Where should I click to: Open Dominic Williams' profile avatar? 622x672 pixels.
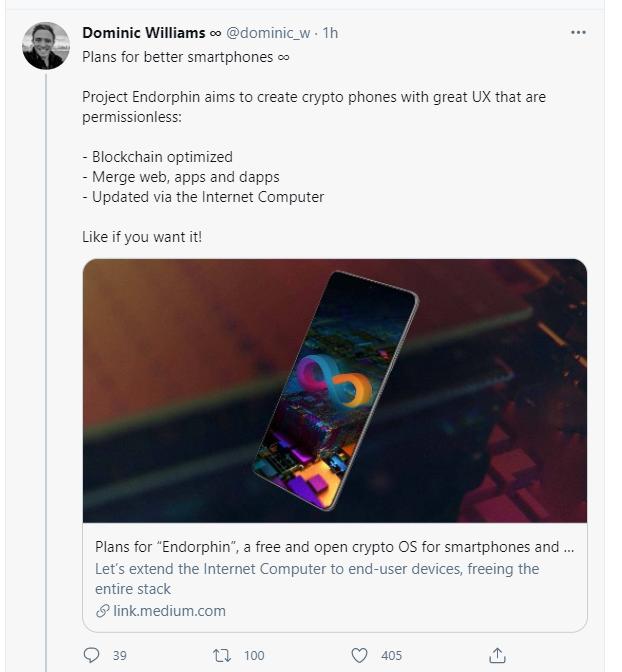[x=46, y=46]
